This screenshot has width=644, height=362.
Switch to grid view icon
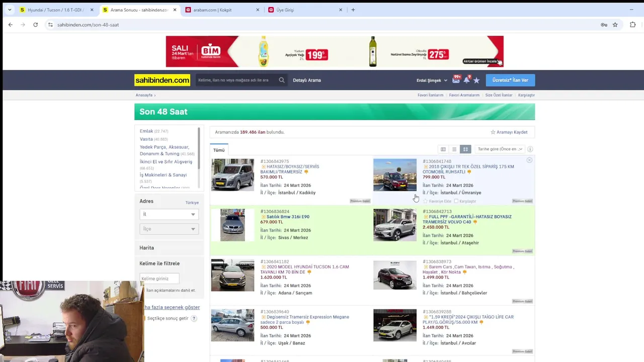465,149
